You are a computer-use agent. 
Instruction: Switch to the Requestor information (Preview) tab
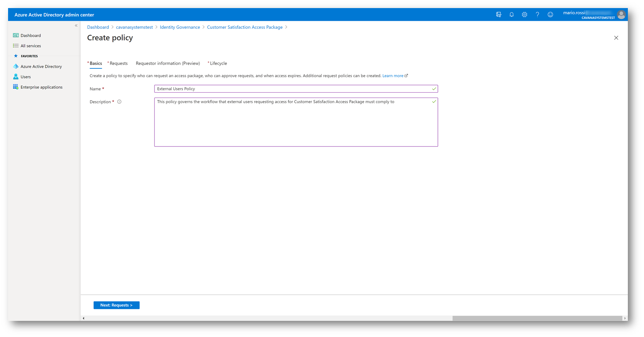pyautogui.click(x=168, y=63)
